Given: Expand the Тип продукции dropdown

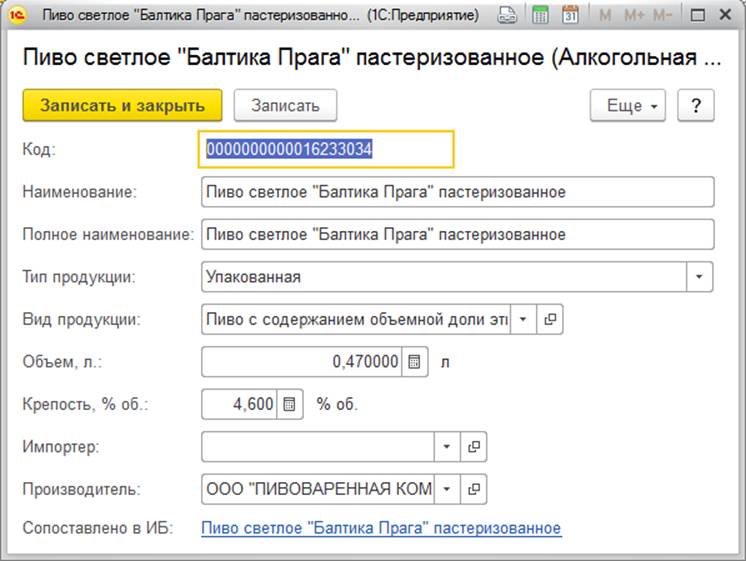Looking at the screenshot, I should coord(700,277).
